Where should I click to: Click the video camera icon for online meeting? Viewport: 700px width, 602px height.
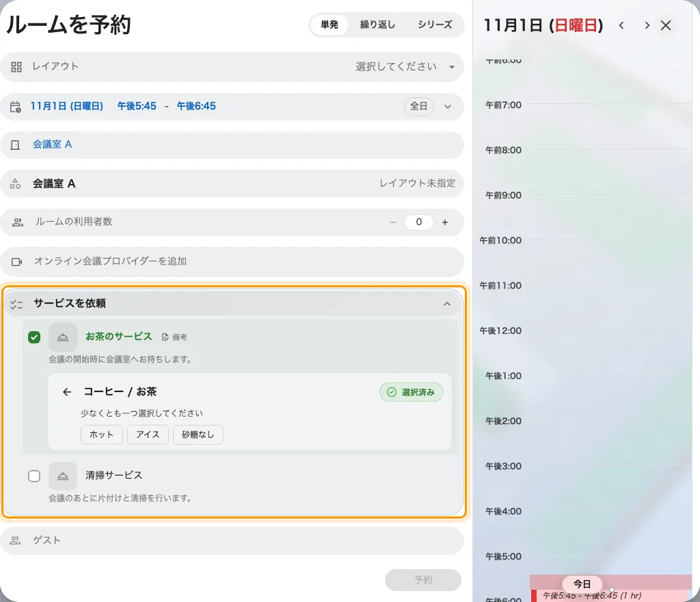(x=16, y=262)
